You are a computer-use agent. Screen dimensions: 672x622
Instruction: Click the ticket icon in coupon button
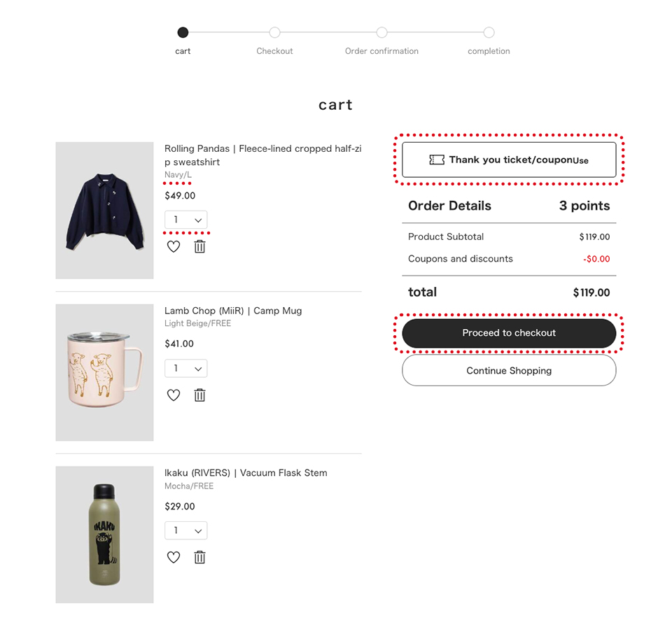[437, 160]
